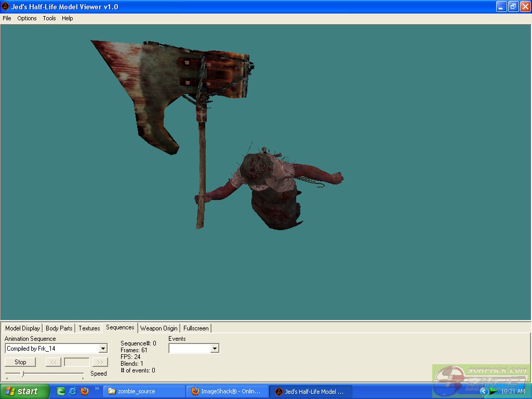Open the Animation Sequence dropdown

point(103,349)
